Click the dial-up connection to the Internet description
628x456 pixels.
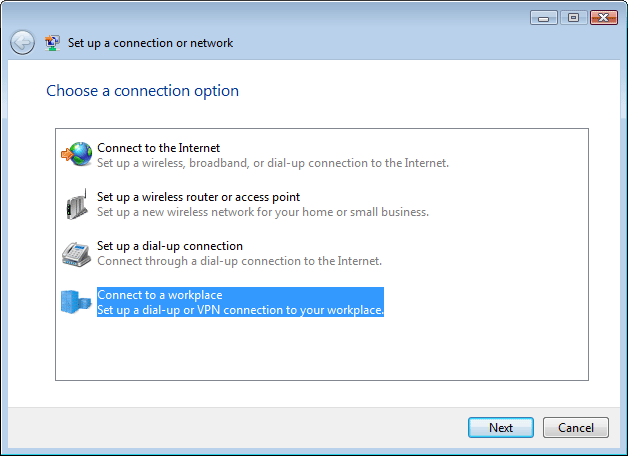point(240,261)
